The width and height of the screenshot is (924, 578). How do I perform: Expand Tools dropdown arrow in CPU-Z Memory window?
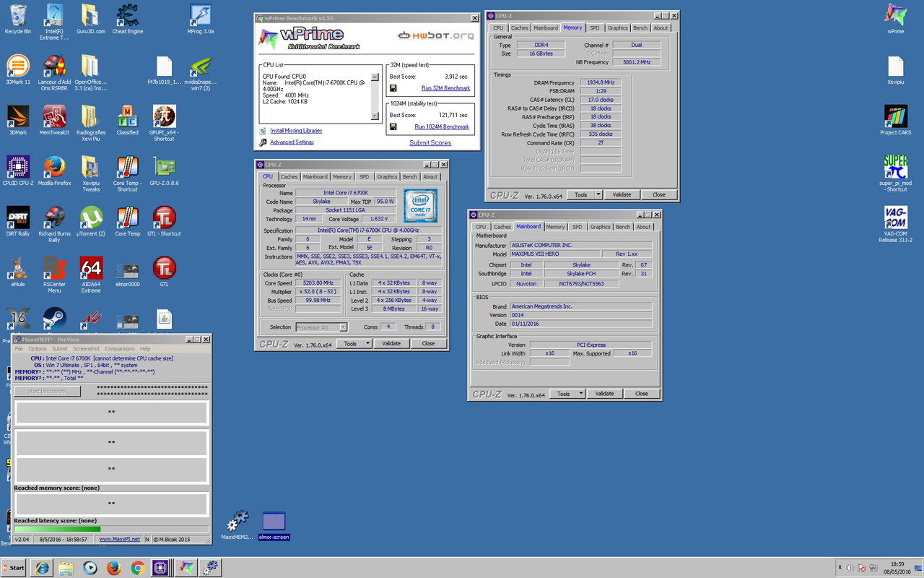coord(598,194)
